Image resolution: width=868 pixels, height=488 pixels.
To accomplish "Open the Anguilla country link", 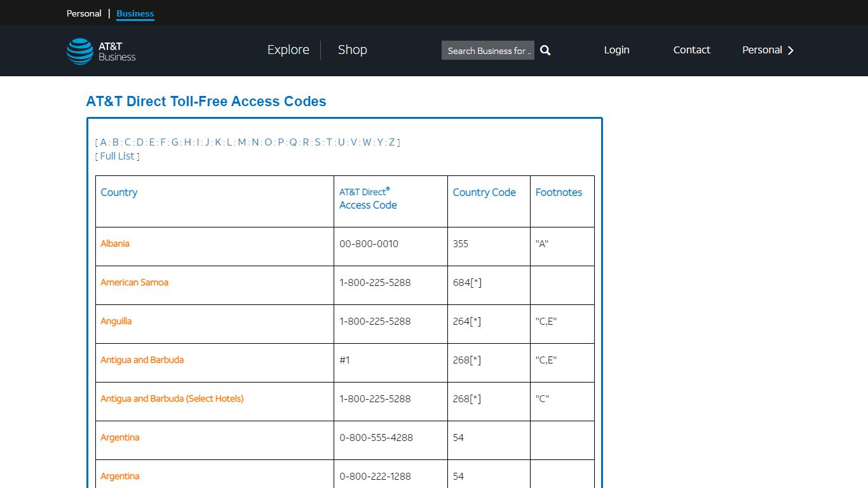I will [116, 321].
